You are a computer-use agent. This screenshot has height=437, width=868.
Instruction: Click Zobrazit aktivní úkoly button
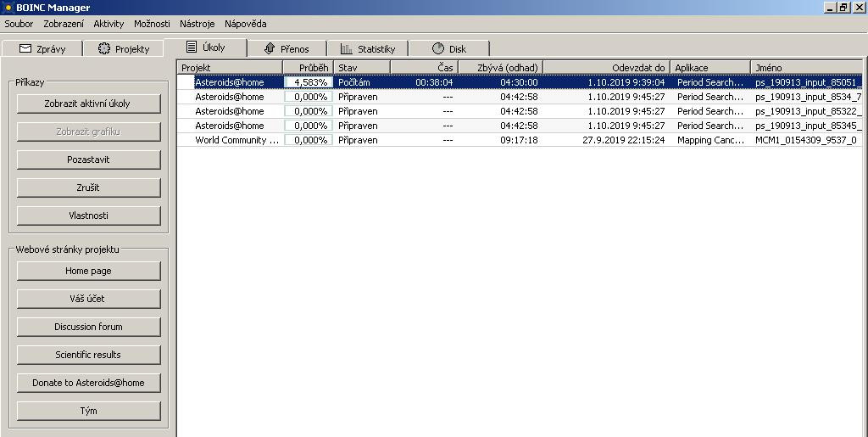pyautogui.click(x=88, y=104)
